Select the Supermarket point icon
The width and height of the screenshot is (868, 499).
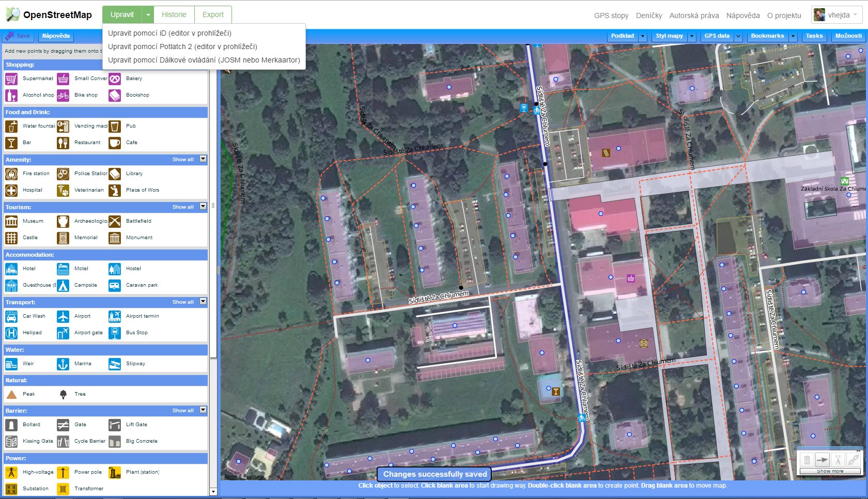tap(11, 79)
